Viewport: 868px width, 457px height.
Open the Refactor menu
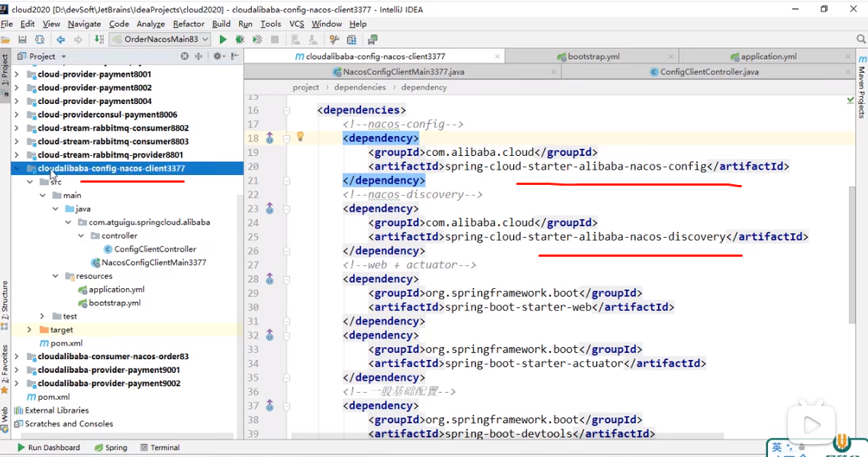click(189, 24)
